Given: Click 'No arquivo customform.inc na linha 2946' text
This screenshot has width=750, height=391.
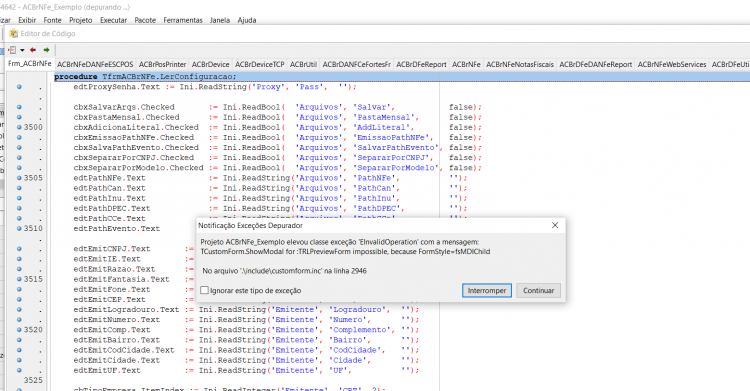Looking at the screenshot, I should tap(284, 271).
